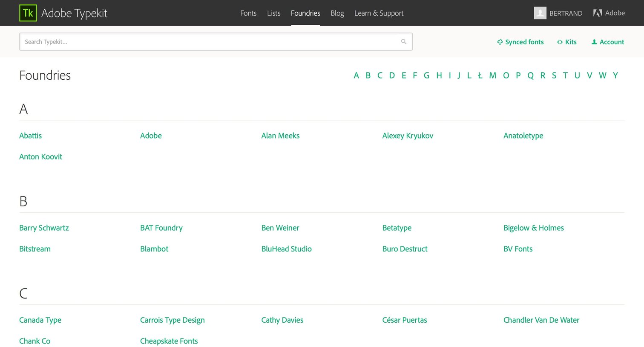Jump to letter W in index
The image size is (644, 347).
tap(602, 75)
